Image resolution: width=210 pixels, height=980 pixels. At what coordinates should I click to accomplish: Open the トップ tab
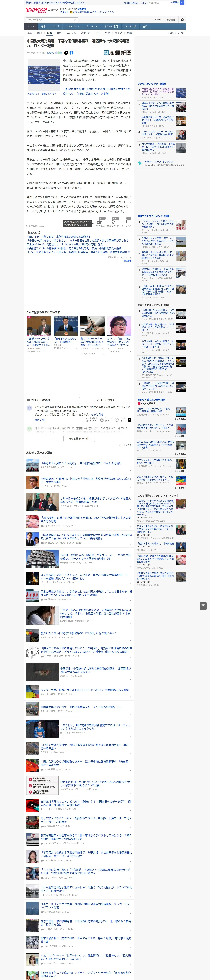(31, 27)
